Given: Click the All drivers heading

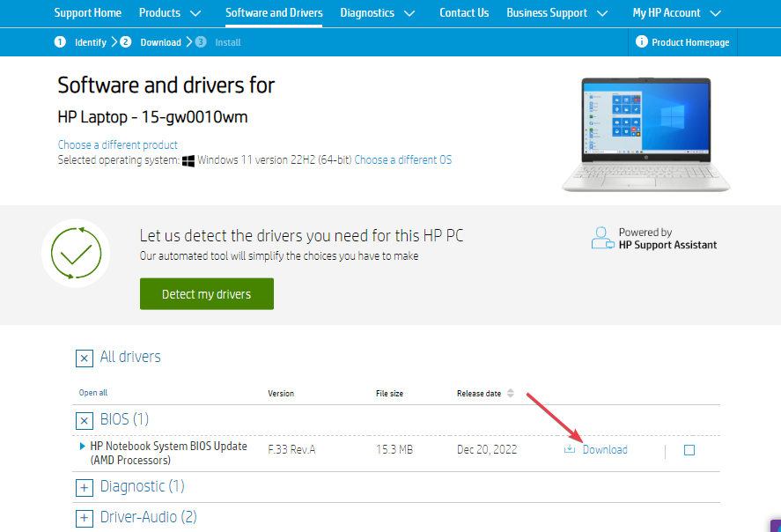Looking at the screenshot, I should (130, 357).
